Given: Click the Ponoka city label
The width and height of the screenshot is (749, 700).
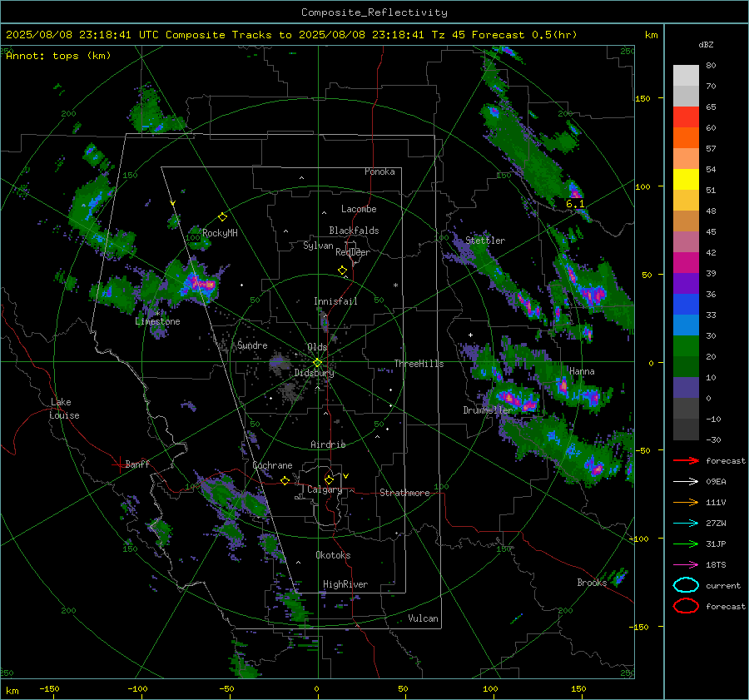Looking at the screenshot, I should [379, 171].
